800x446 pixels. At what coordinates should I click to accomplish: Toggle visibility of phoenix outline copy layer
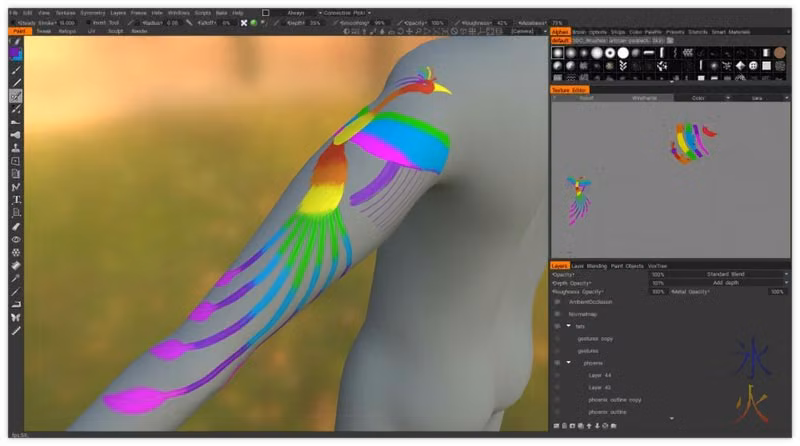click(x=557, y=400)
